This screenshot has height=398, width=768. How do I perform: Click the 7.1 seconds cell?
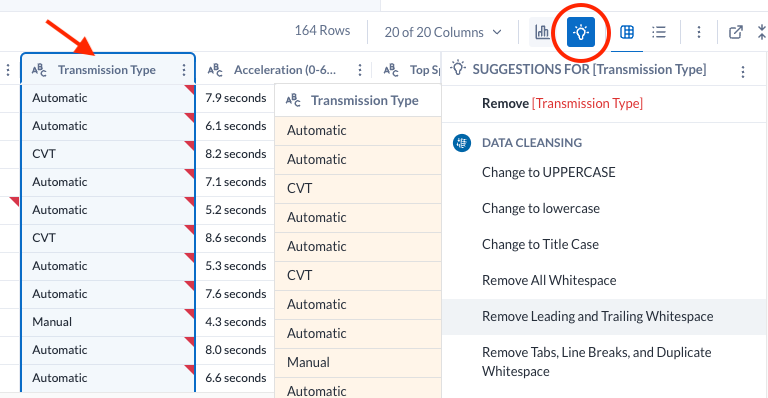(x=236, y=182)
